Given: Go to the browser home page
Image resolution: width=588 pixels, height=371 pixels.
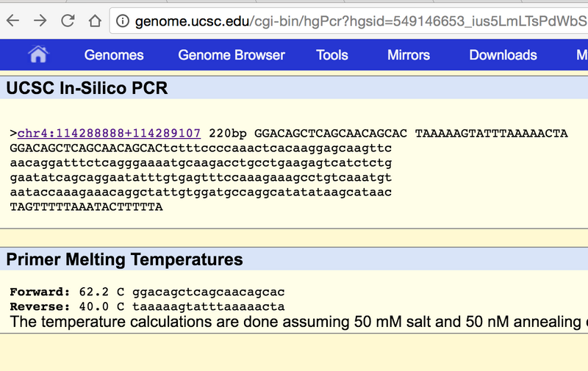Looking at the screenshot, I should (95, 21).
